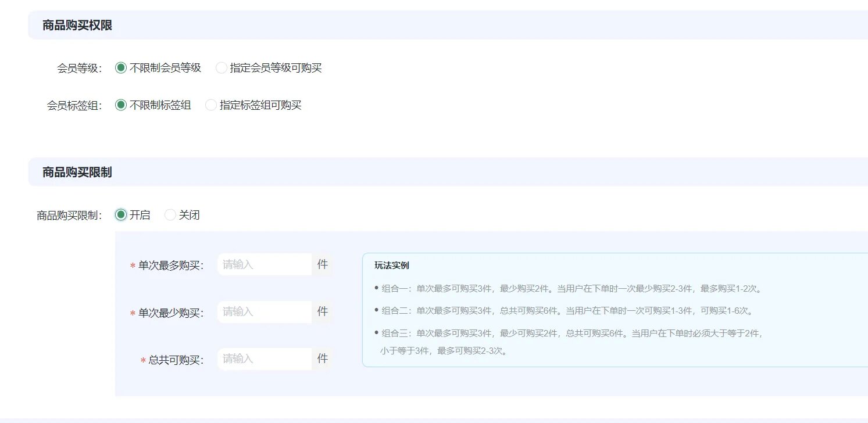The width and height of the screenshot is (868, 423).
Task: Click the 件 unit next to 单次最多购买
Action: 323,264
